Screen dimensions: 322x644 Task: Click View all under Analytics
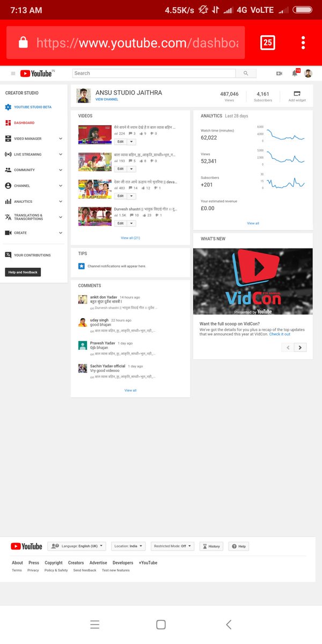(x=253, y=223)
